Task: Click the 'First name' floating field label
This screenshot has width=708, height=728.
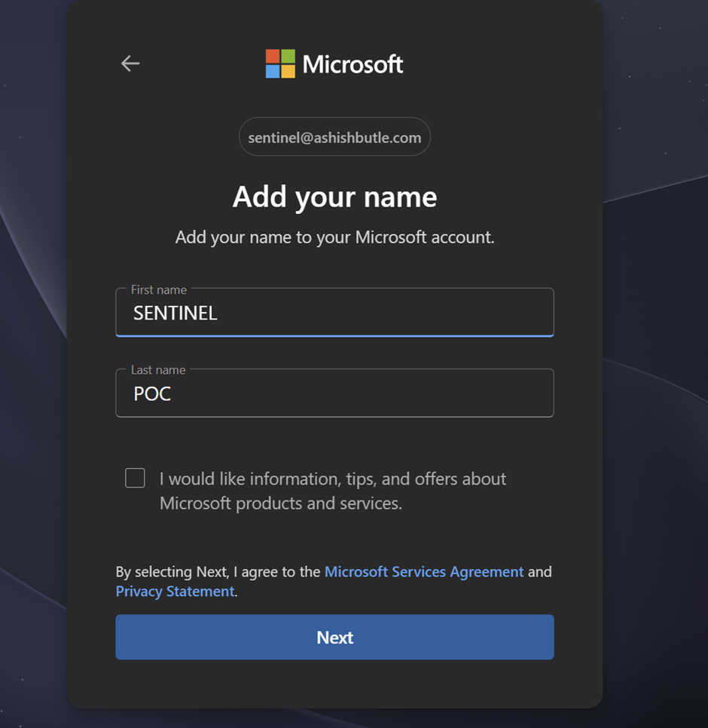Action: pyautogui.click(x=158, y=289)
